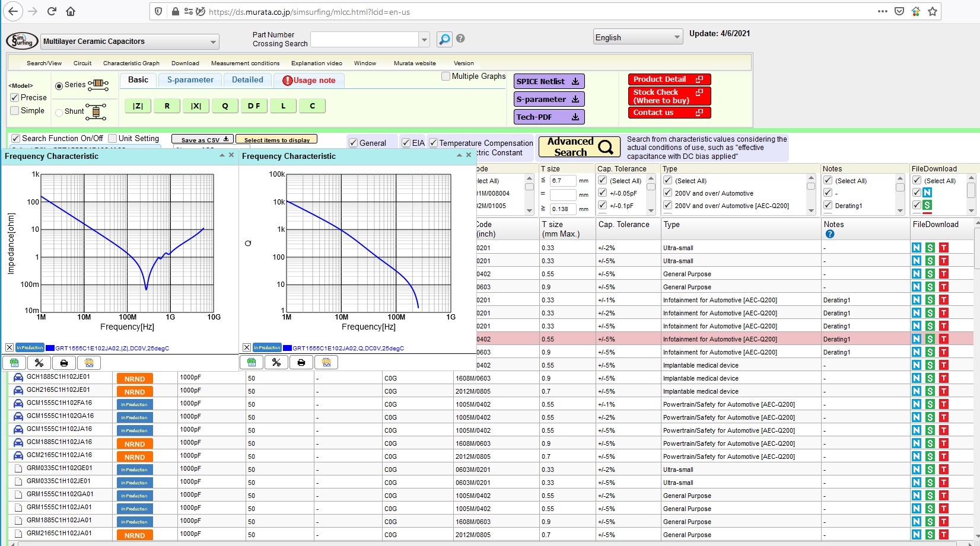
Task: Print the Q frequency graph
Action: (301, 362)
